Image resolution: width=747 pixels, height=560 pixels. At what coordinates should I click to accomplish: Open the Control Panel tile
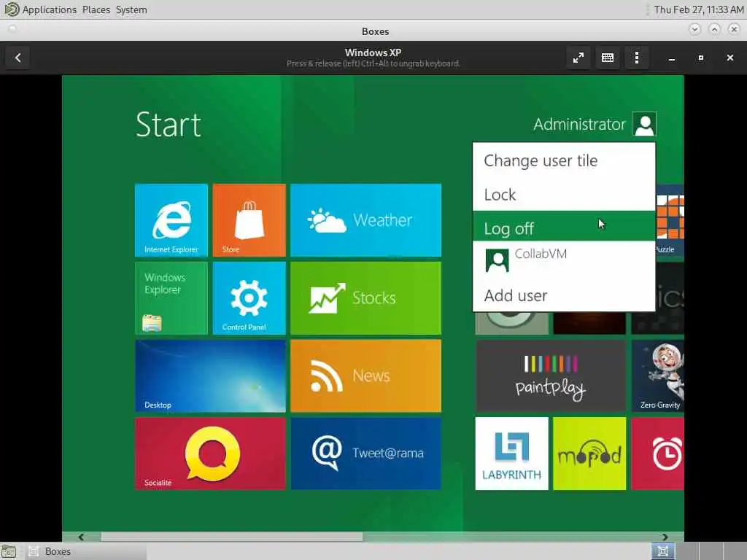[249, 298]
